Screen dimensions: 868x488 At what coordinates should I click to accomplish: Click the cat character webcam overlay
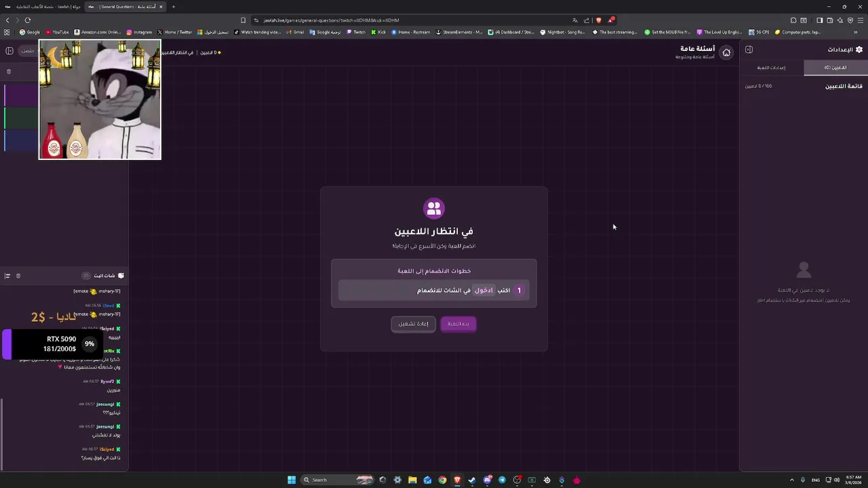coord(100,99)
